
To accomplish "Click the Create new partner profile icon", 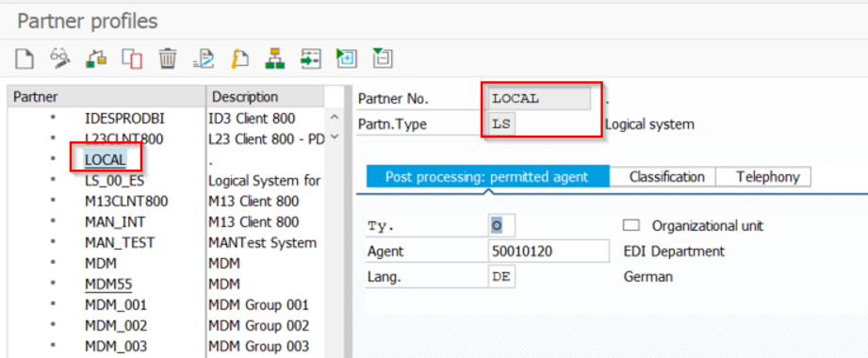I will tap(24, 58).
